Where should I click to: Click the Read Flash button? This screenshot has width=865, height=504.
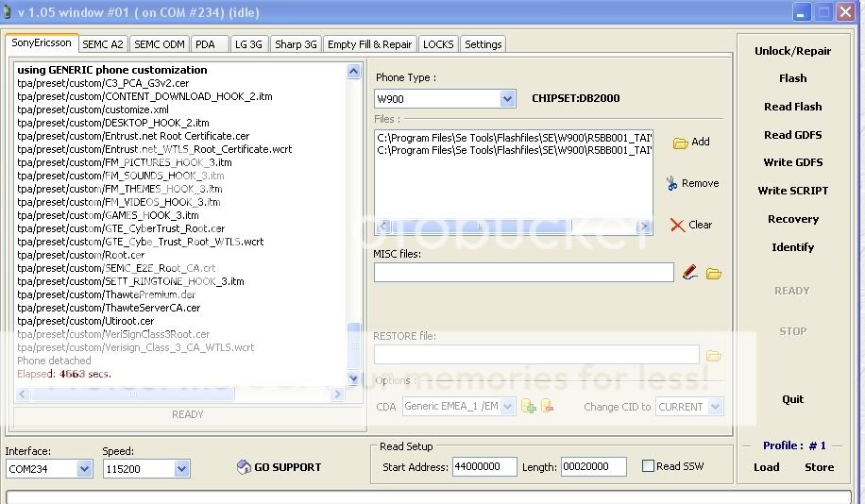[792, 107]
